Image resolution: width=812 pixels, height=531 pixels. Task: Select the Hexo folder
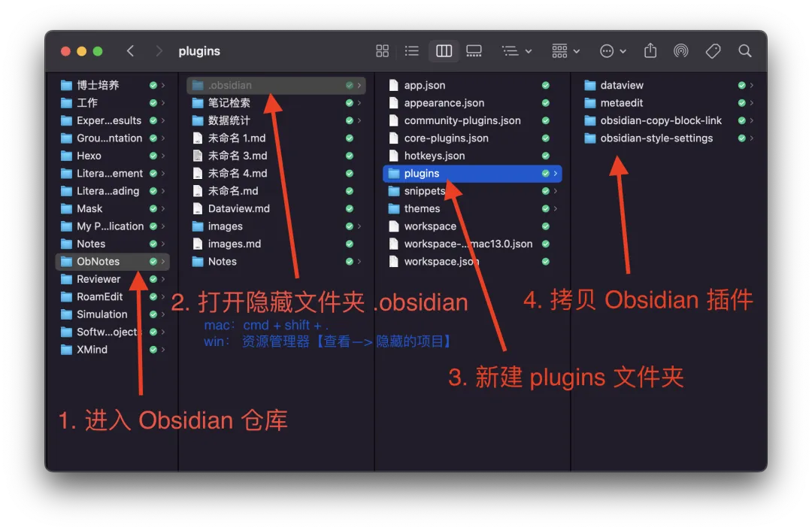tap(112, 156)
